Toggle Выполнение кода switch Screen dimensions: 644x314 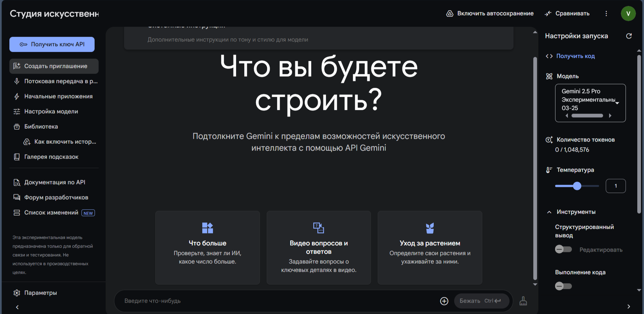(x=563, y=286)
